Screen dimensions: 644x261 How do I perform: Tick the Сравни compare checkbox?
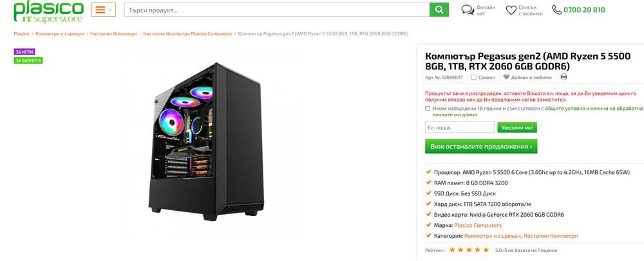tap(473, 77)
